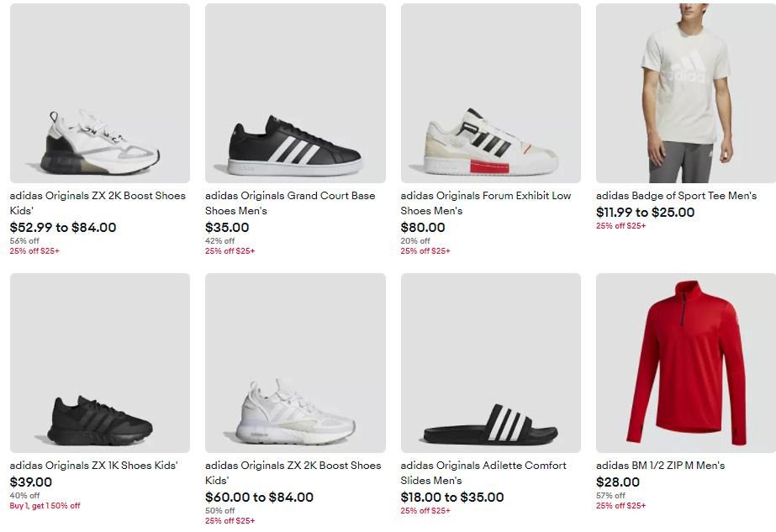Click the Badge of Sport Tee model photo
The width and height of the screenshot is (776, 532).
685,93
